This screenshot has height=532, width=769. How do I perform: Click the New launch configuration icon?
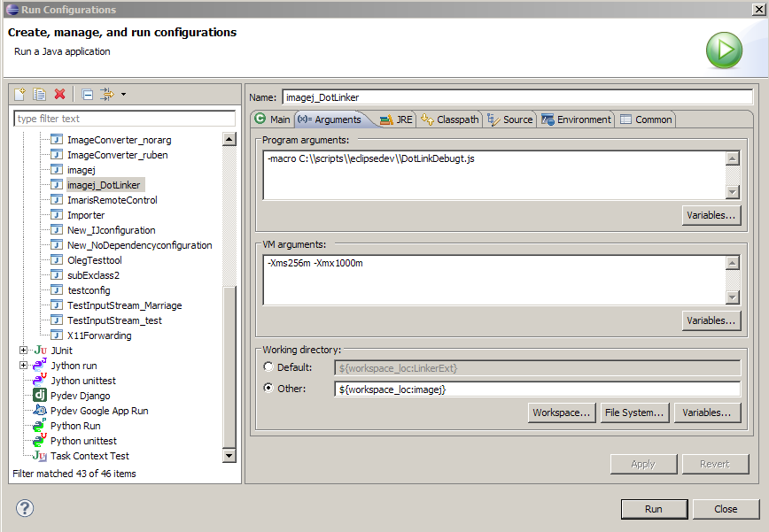tap(20, 95)
